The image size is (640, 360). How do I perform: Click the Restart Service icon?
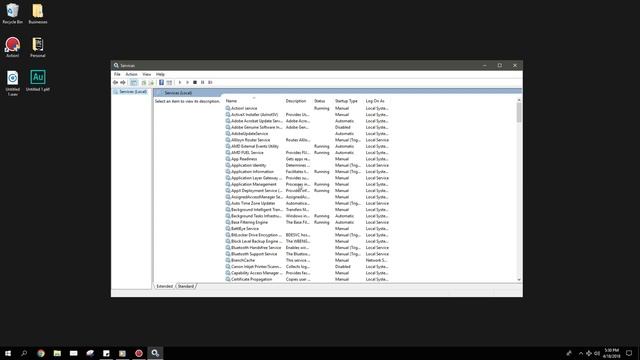click(x=210, y=82)
